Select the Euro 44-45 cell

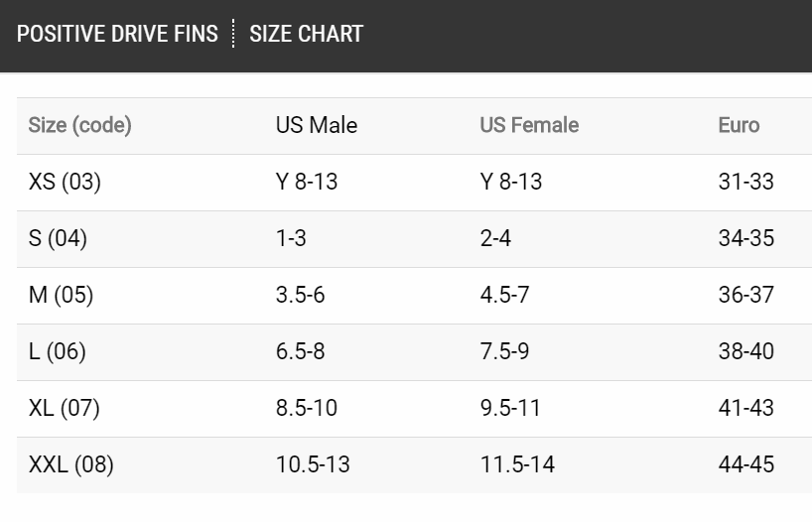click(x=745, y=465)
